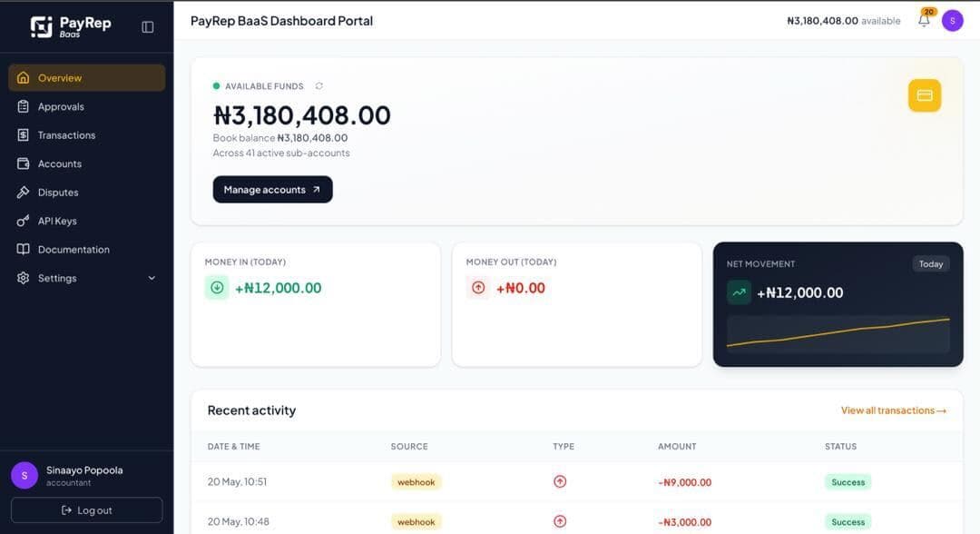The height and width of the screenshot is (534, 980).
Task: Click the +₦12,000.00 Money In value
Action: [x=279, y=288]
